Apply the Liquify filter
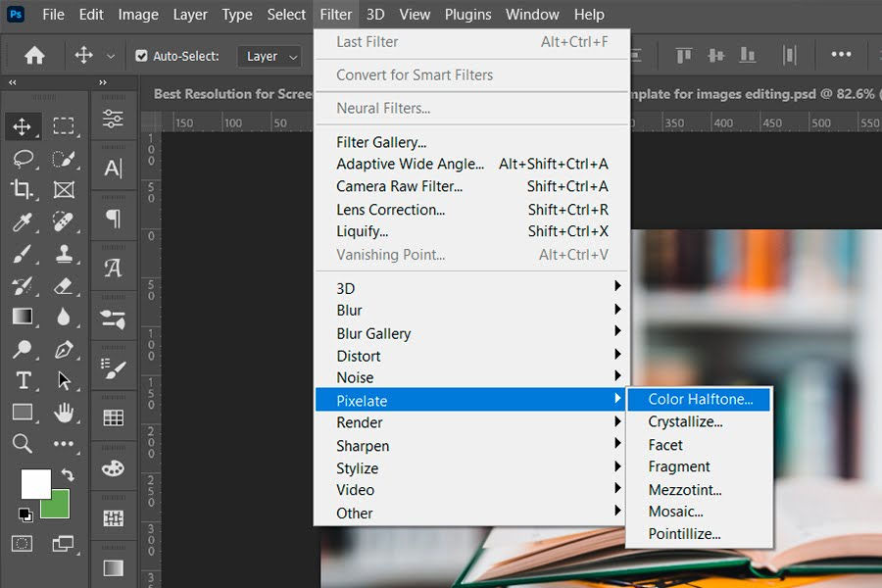Viewport: 882px width, 588px height. (363, 232)
